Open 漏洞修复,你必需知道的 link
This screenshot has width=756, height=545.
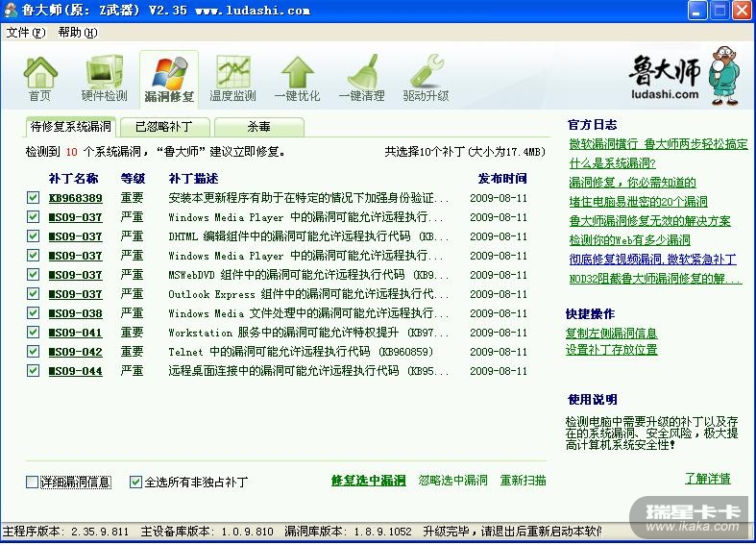click(633, 183)
